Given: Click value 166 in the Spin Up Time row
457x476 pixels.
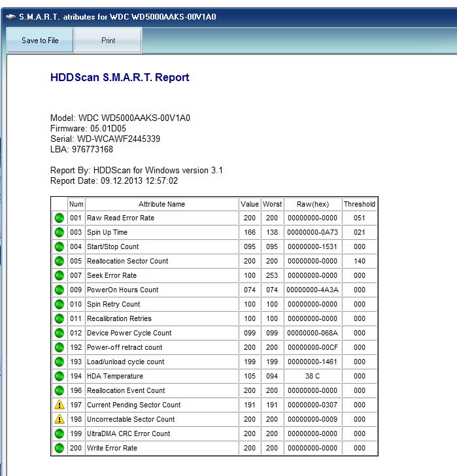Looking at the screenshot, I should (250, 232).
